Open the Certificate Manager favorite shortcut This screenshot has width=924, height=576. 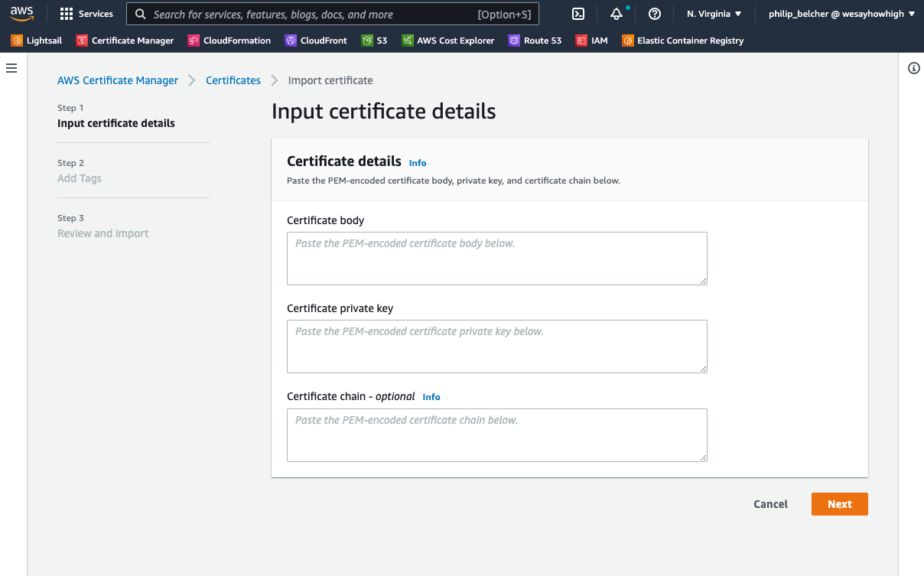tap(125, 40)
